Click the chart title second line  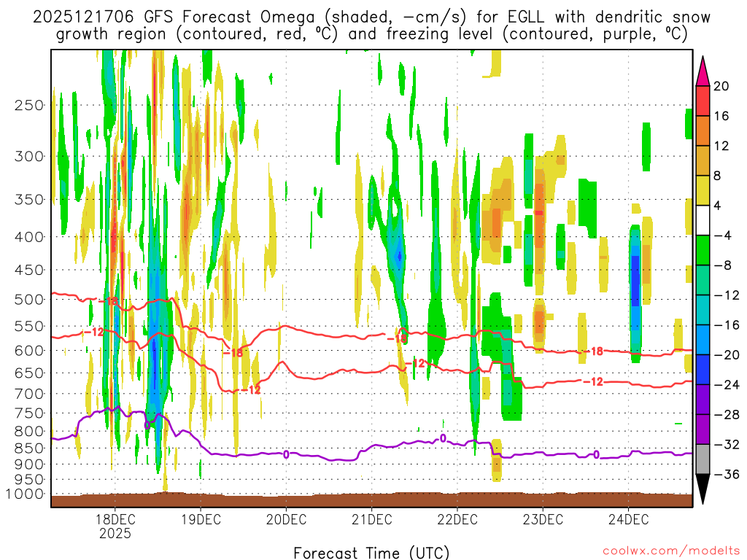tap(371, 34)
